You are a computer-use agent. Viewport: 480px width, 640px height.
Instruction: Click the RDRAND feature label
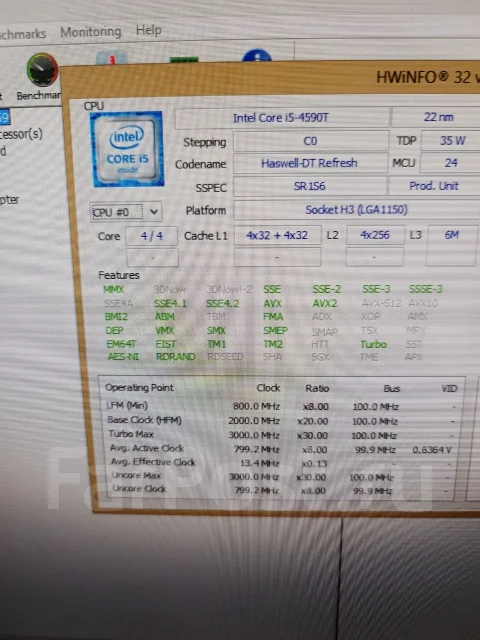[x=176, y=357]
